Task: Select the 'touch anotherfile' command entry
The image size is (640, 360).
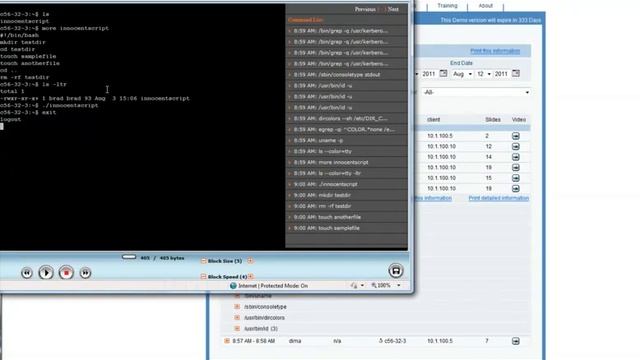Action: click(x=346, y=217)
